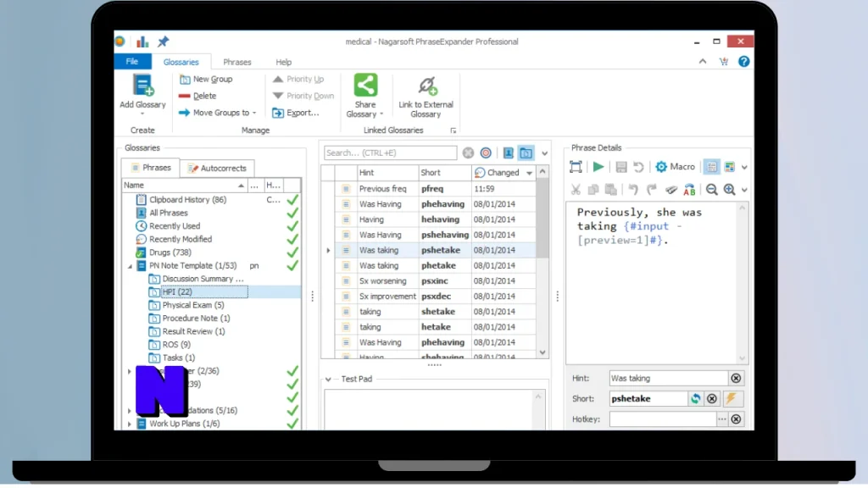Click the Cut scissors icon
The width and height of the screenshot is (868, 488).
[576, 190]
